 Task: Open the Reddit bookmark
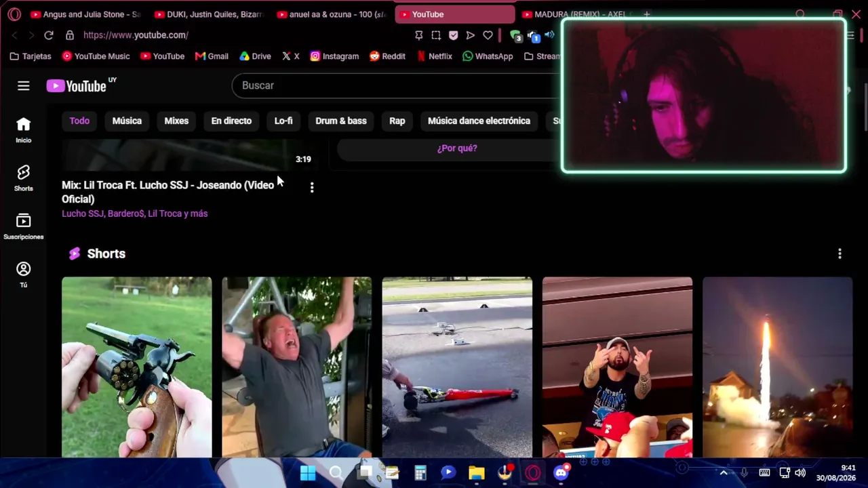387,56
